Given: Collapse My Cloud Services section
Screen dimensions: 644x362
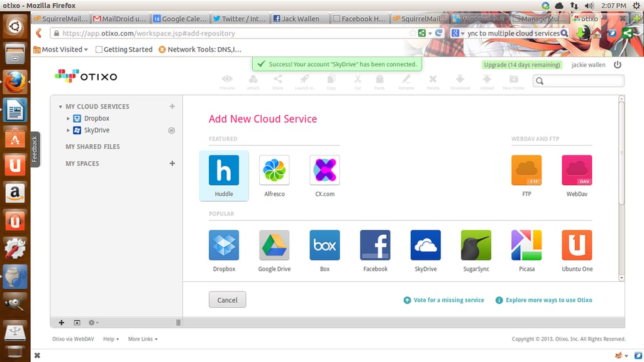Looking at the screenshot, I should [x=60, y=106].
